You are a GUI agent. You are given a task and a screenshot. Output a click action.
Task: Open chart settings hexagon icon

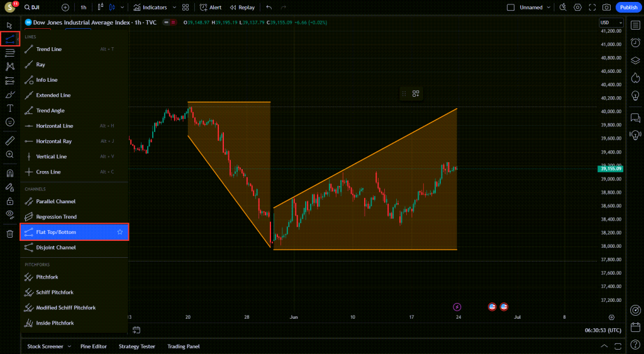pyautogui.click(x=578, y=8)
